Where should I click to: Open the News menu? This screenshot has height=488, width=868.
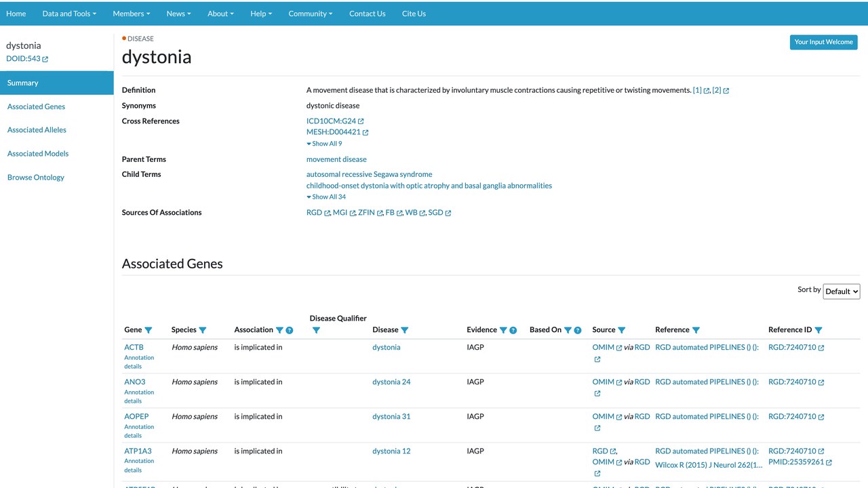point(178,14)
